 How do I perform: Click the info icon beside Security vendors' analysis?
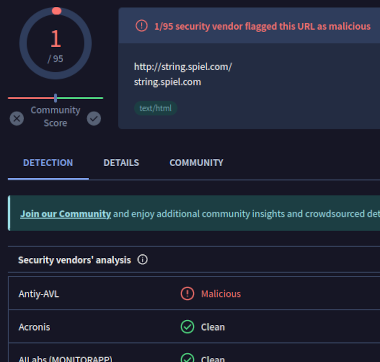[143, 259]
